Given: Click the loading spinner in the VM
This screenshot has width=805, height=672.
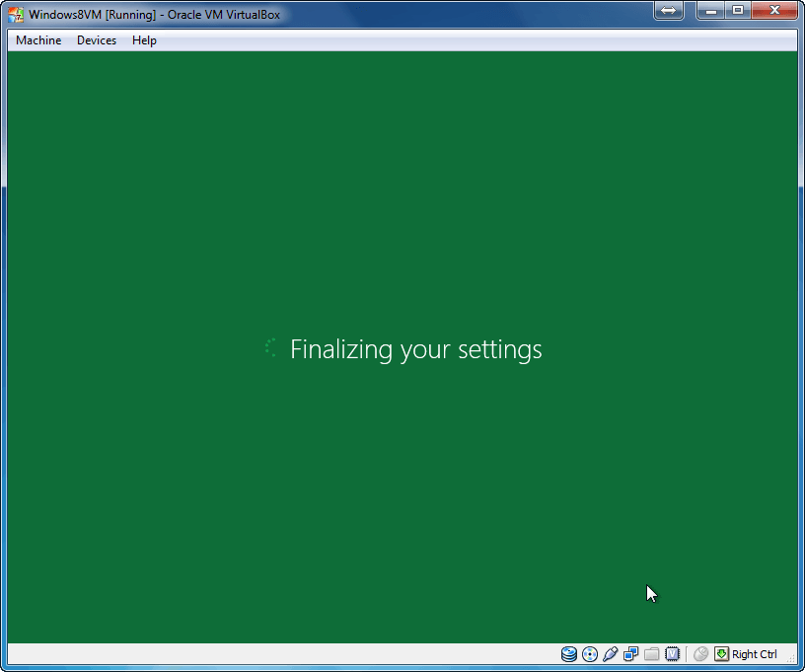Looking at the screenshot, I should pos(271,347).
